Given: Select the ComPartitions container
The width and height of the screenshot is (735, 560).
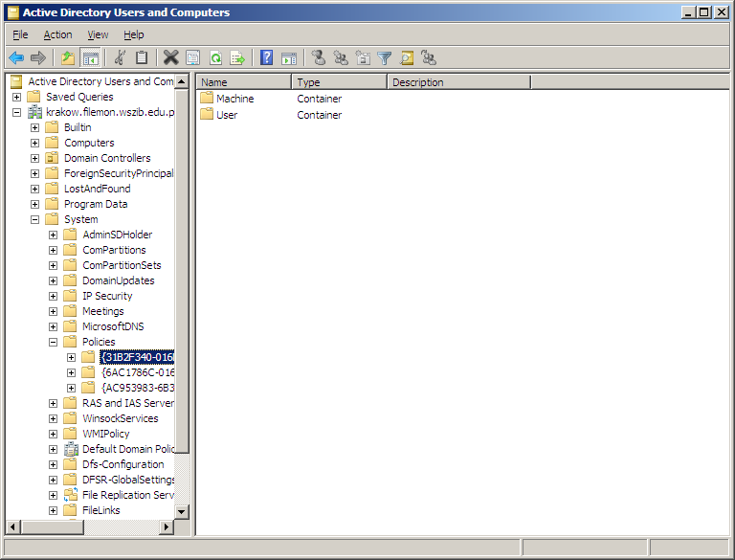Looking at the screenshot, I should pyautogui.click(x=114, y=250).
